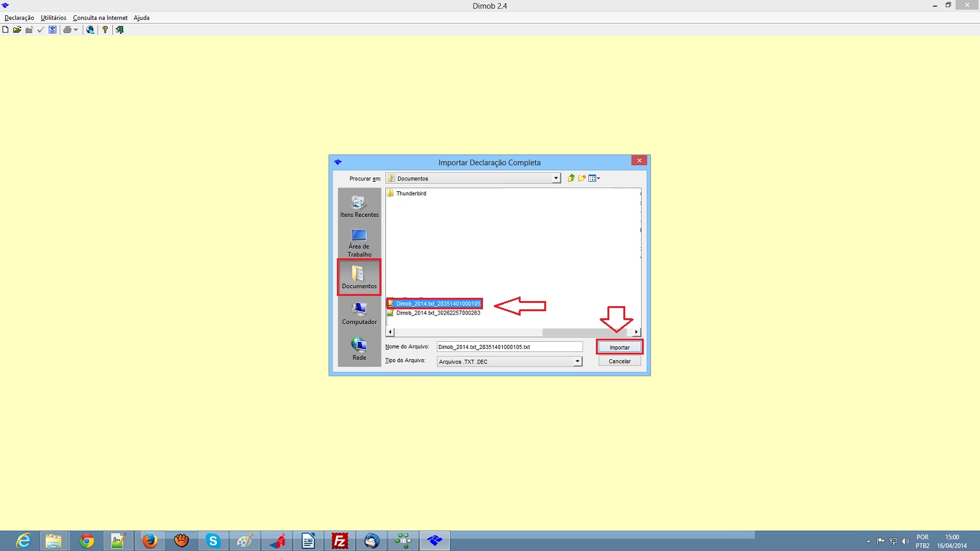Open FileZilla from the taskbar
This screenshot has height=551, width=980.
point(340,541)
